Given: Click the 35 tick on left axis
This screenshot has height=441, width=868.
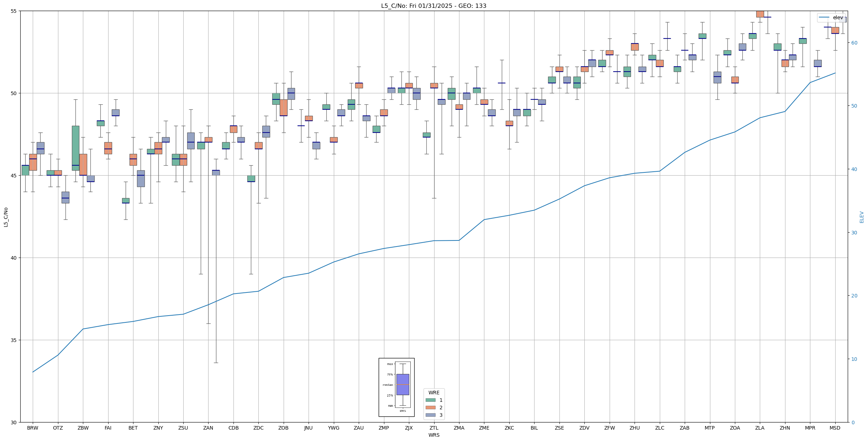Looking at the screenshot, I should pos(14,340).
